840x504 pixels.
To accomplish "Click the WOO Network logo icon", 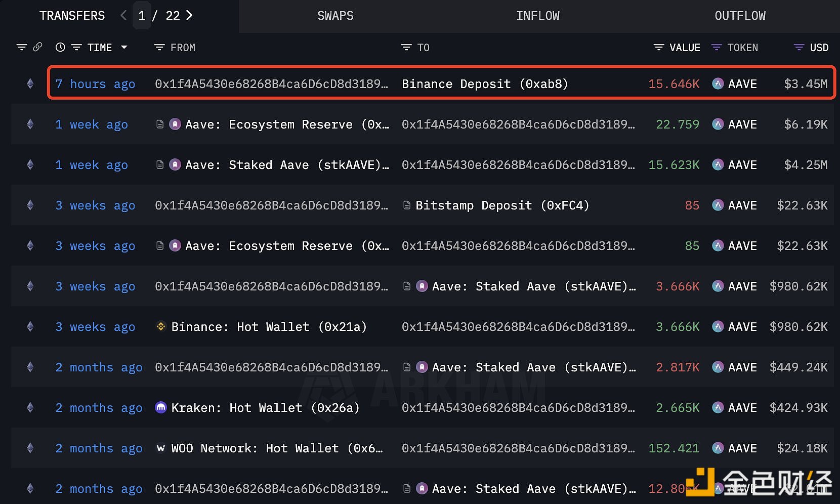I will pos(161,448).
